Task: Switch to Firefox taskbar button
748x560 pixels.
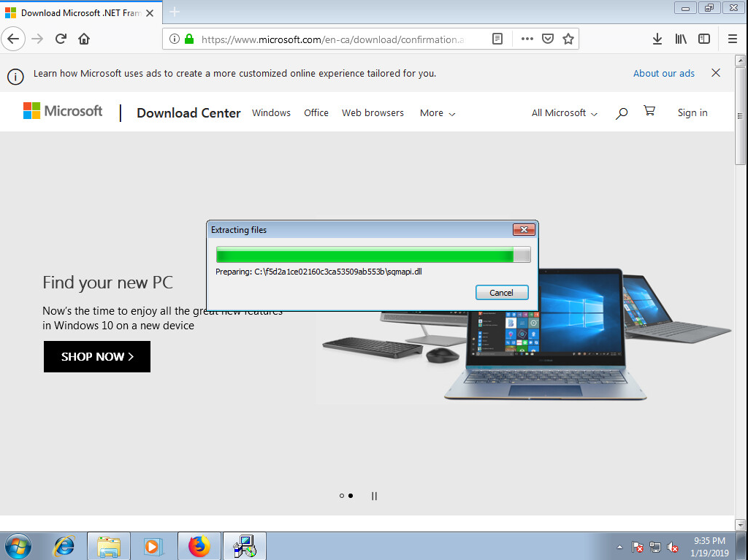Action: tap(199, 546)
